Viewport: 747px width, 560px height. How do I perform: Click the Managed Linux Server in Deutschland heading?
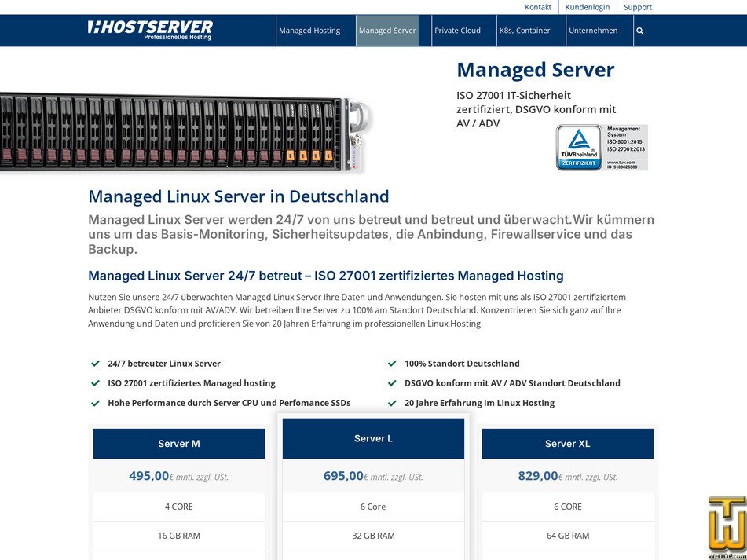coord(239,196)
